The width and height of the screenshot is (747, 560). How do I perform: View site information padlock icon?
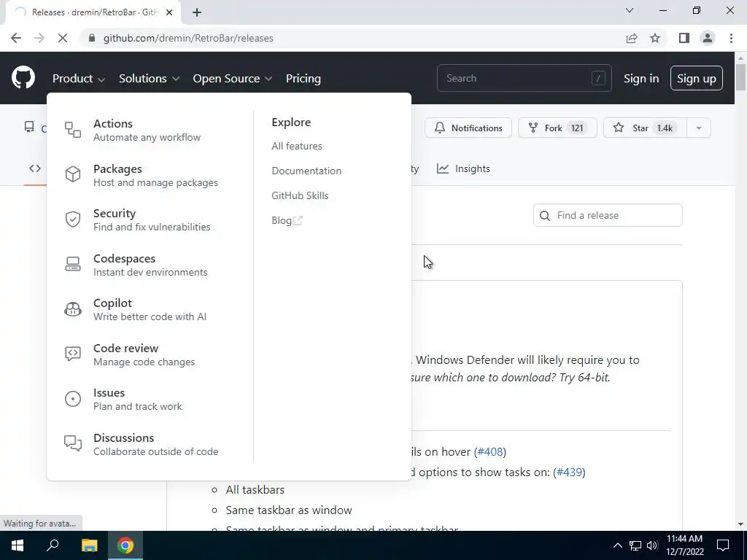pyautogui.click(x=92, y=38)
